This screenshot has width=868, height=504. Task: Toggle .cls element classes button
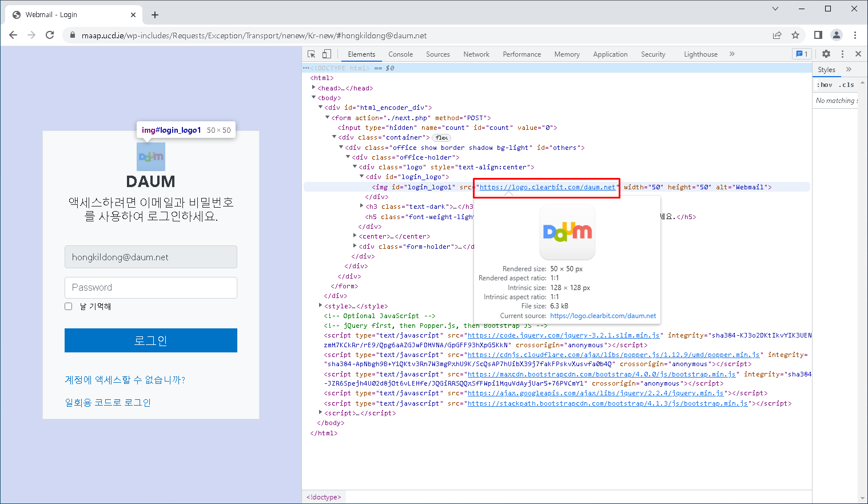(x=846, y=85)
